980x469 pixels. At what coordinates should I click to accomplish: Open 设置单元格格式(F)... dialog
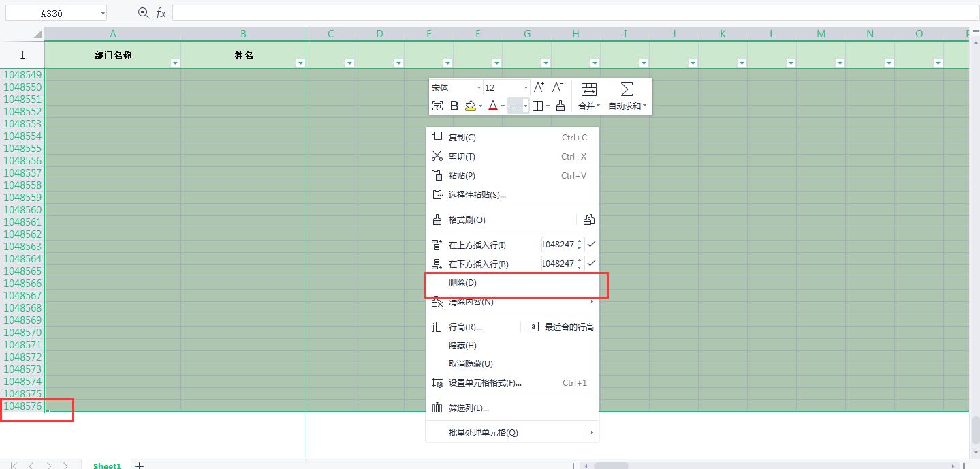(512, 383)
